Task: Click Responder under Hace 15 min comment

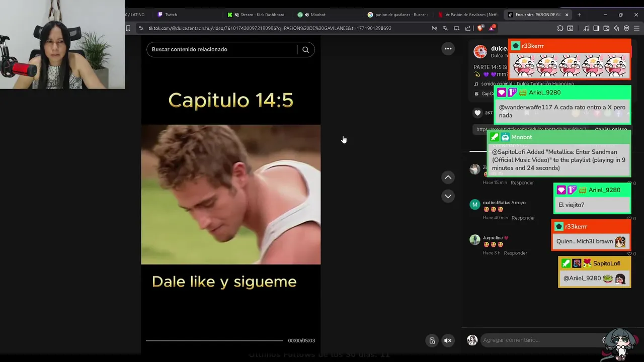Action: coord(522,183)
